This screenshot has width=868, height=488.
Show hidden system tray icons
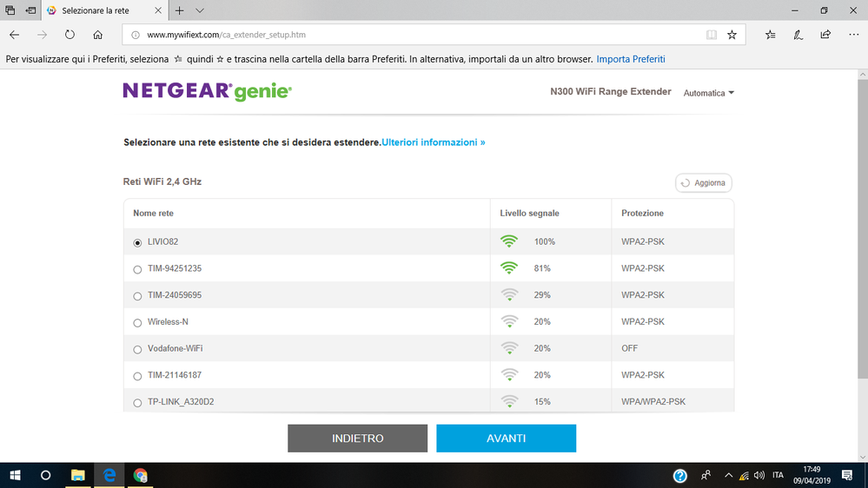pyautogui.click(x=728, y=475)
